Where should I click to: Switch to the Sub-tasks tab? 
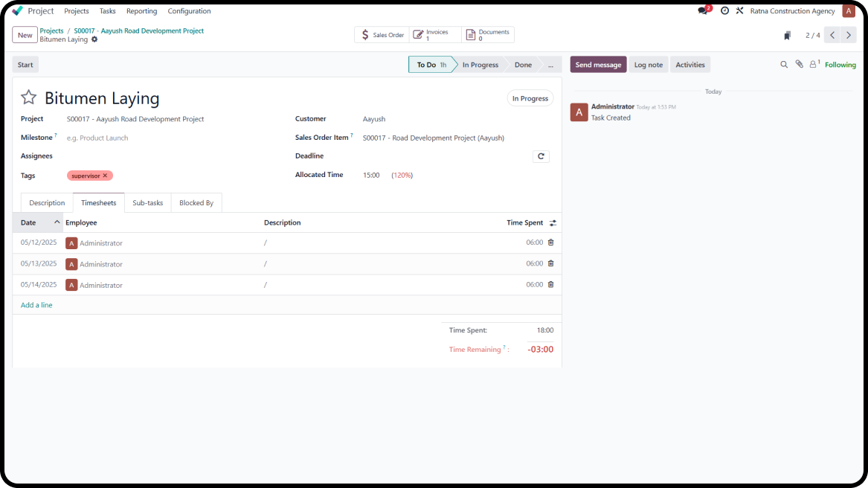(x=147, y=203)
